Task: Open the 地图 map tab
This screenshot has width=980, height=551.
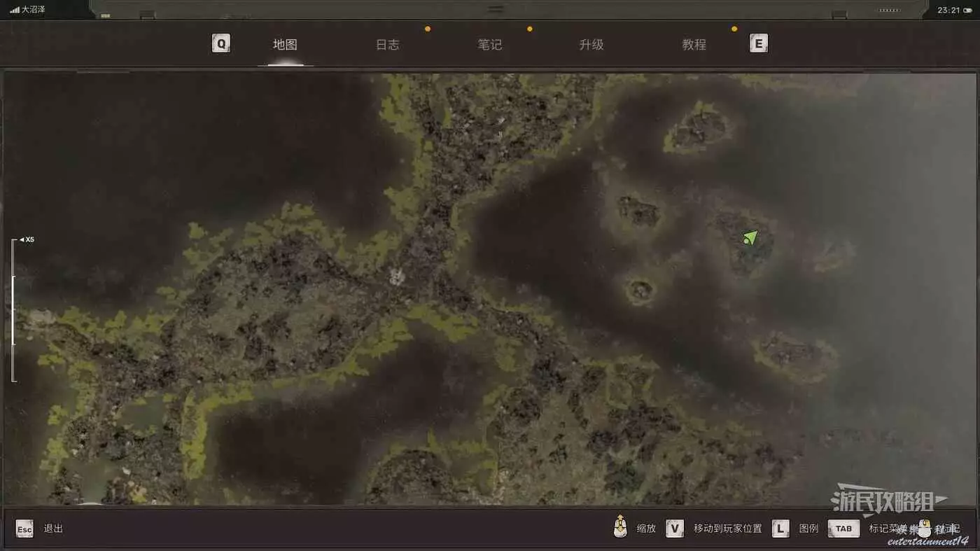Action: click(285, 44)
